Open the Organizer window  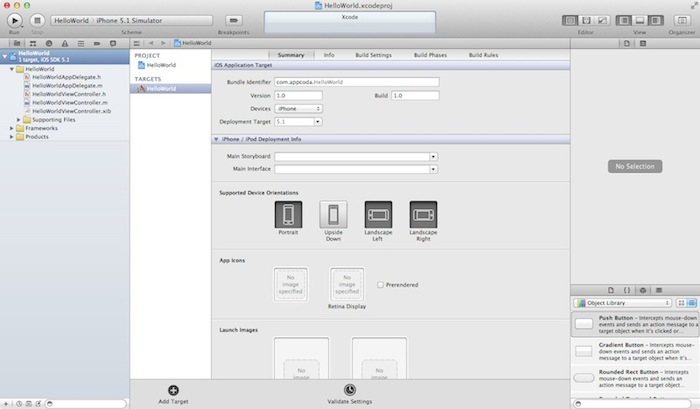[681, 20]
